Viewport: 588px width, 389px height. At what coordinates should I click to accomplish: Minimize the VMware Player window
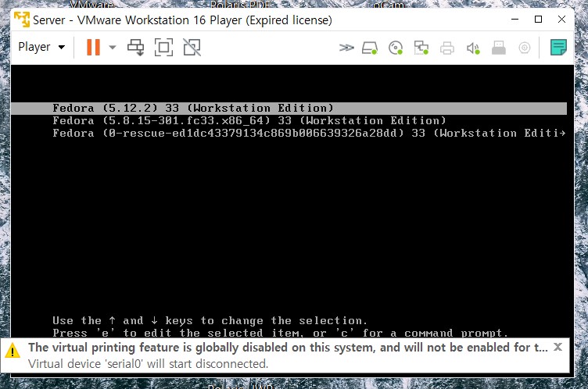(515, 19)
